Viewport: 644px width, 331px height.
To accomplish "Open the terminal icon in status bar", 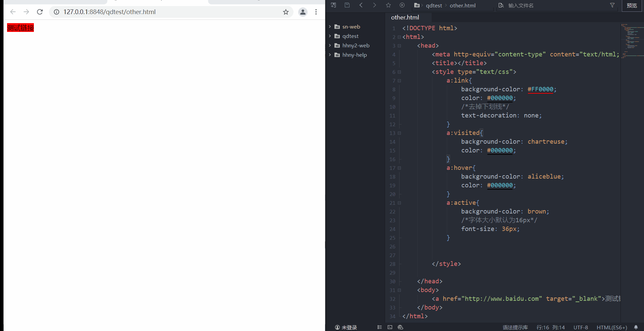I will tap(390, 327).
